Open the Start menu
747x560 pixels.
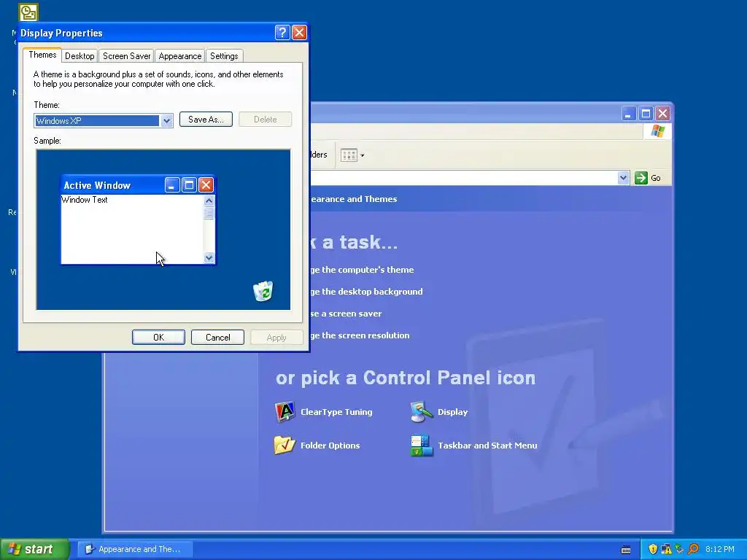(x=34, y=549)
